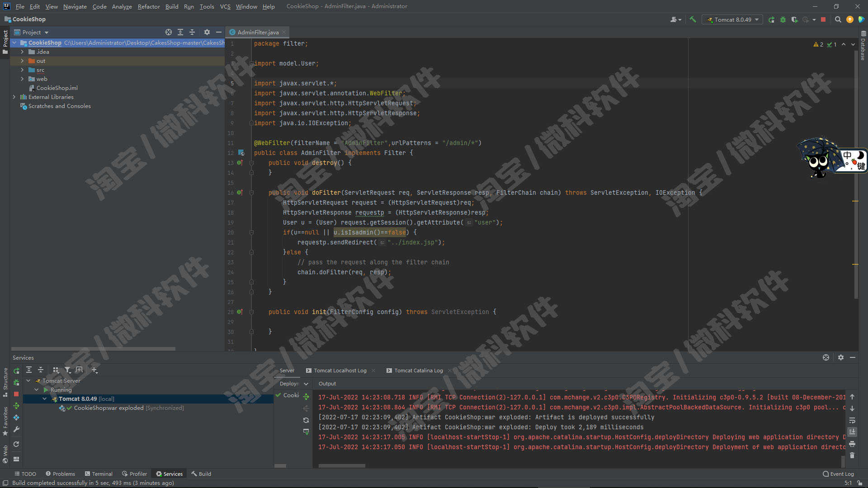Viewport: 868px width, 488px height.
Task: Toggle scroll to end in Output console
Action: 852,432
